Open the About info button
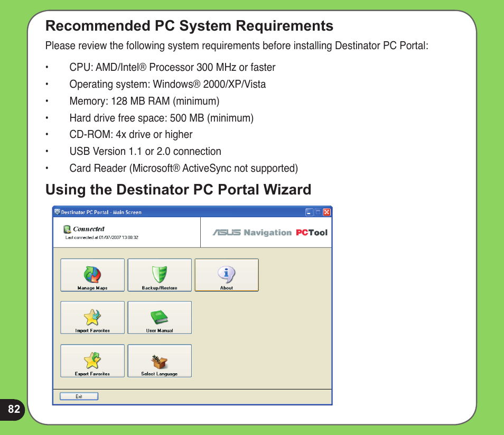Image resolution: width=504 pixels, height=435 pixels. point(227,275)
